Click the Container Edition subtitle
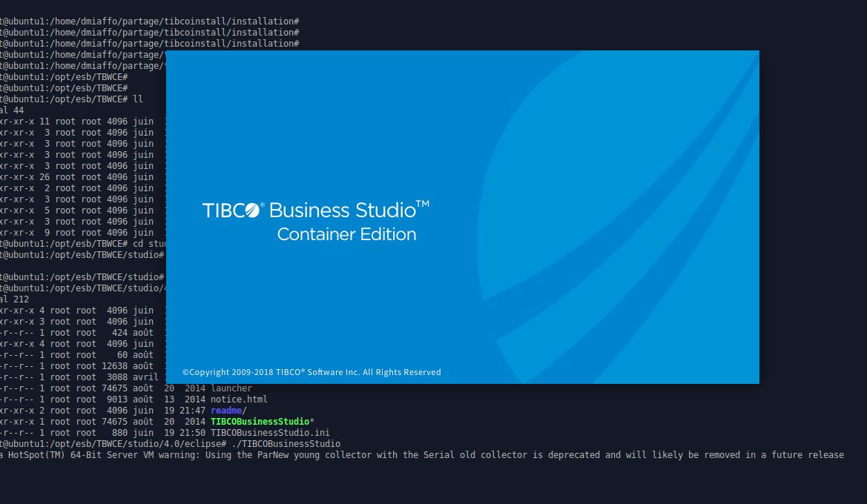The width and height of the screenshot is (867, 504). point(346,234)
